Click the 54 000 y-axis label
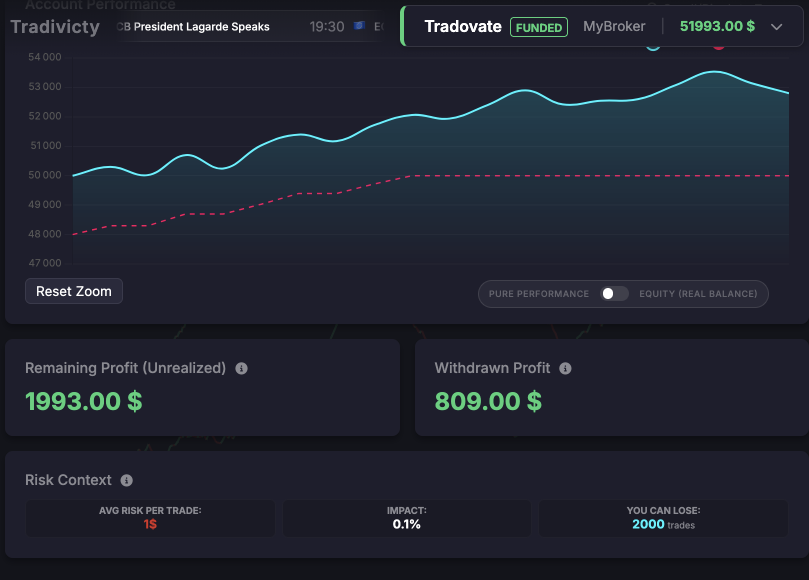Screen dimensions: 809x580 pyautogui.click(x=44, y=57)
